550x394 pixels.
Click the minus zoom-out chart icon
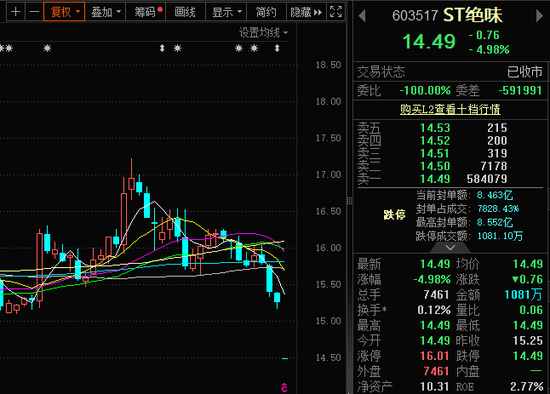34,12
